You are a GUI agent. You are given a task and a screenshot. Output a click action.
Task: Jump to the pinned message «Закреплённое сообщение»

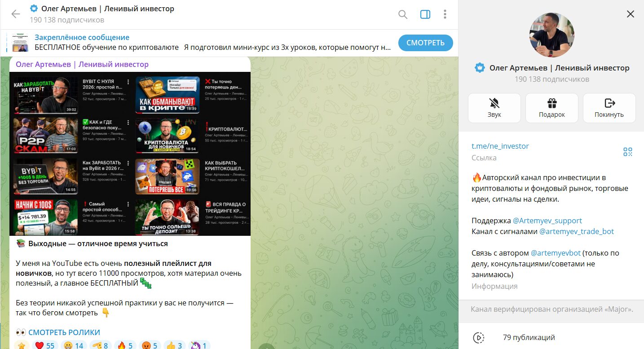82,37
